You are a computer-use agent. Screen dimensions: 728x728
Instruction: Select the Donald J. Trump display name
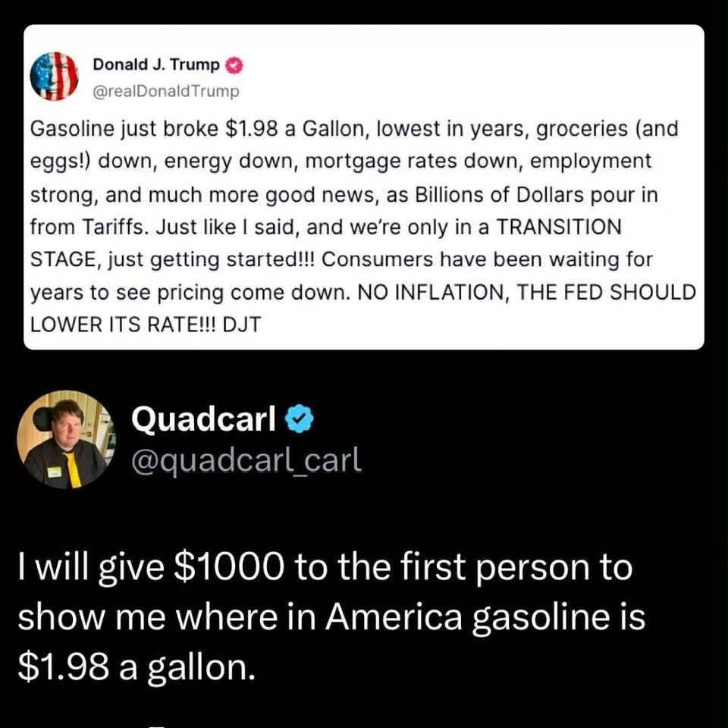[156, 66]
